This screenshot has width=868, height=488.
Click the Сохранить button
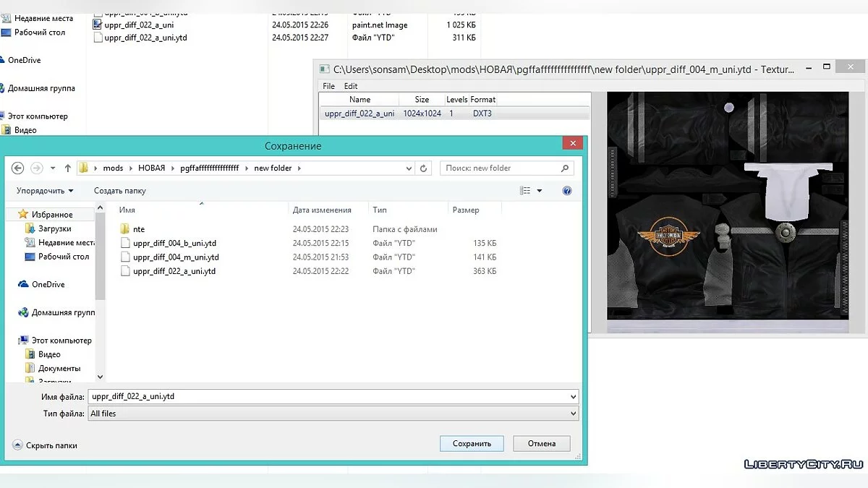(472, 443)
